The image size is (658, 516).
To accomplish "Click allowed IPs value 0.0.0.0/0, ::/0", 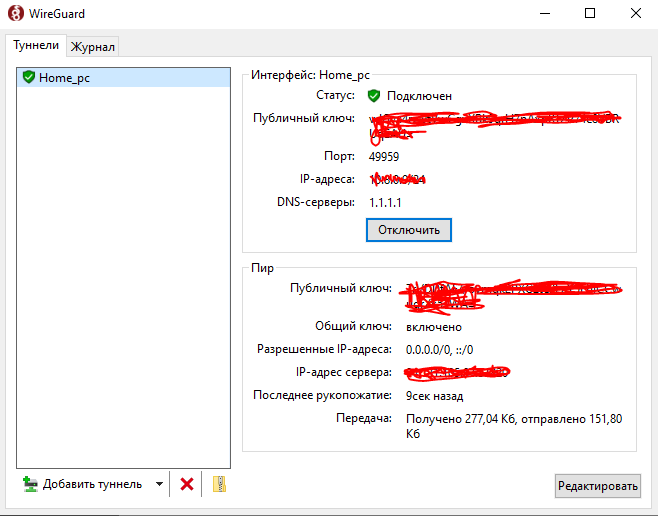I will pyautogui.click(x=439, y=349).
